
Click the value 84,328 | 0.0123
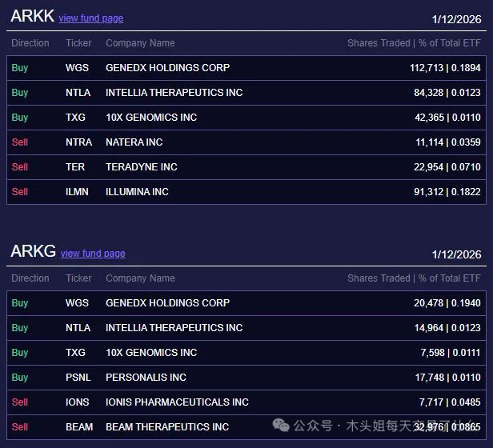pos(447,93)
